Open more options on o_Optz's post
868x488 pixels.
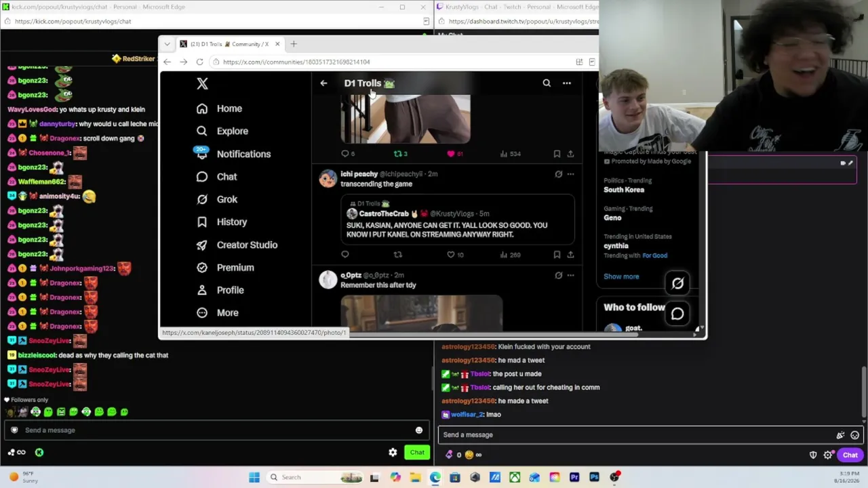coord(570,275)
